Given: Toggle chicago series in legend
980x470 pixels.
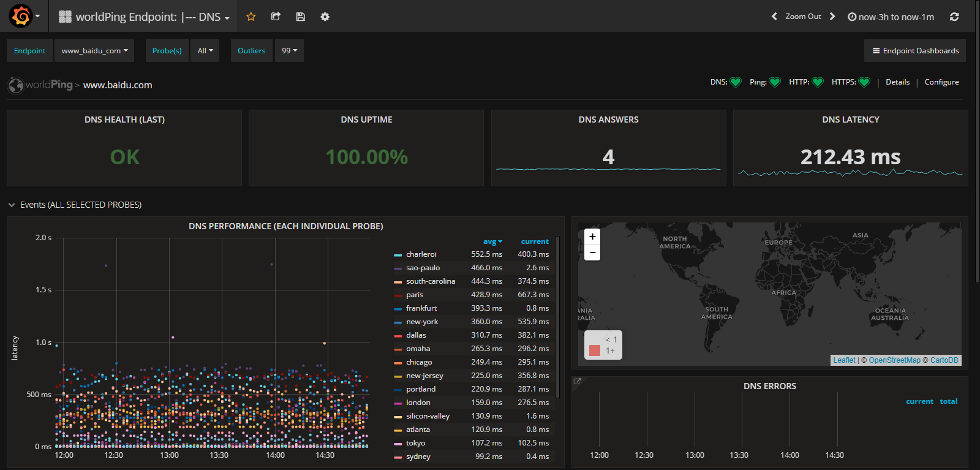Looking at the screenshot, I should (x=419, y=362).
